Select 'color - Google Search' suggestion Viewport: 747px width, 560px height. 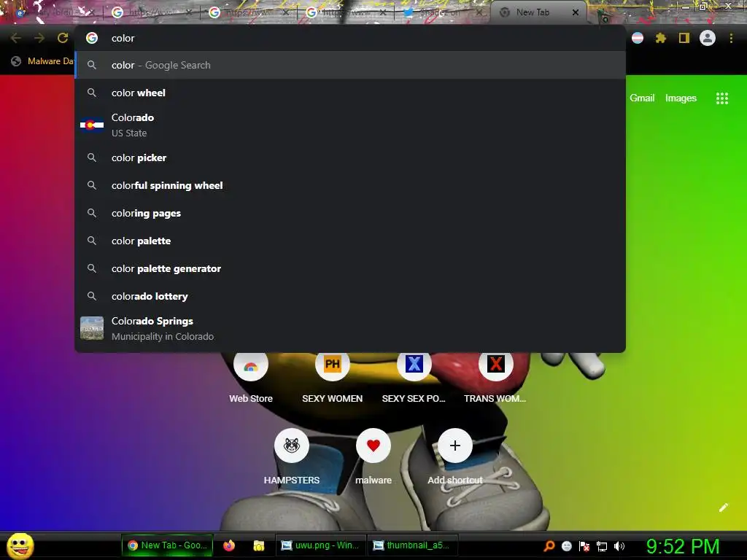[350, 65]
